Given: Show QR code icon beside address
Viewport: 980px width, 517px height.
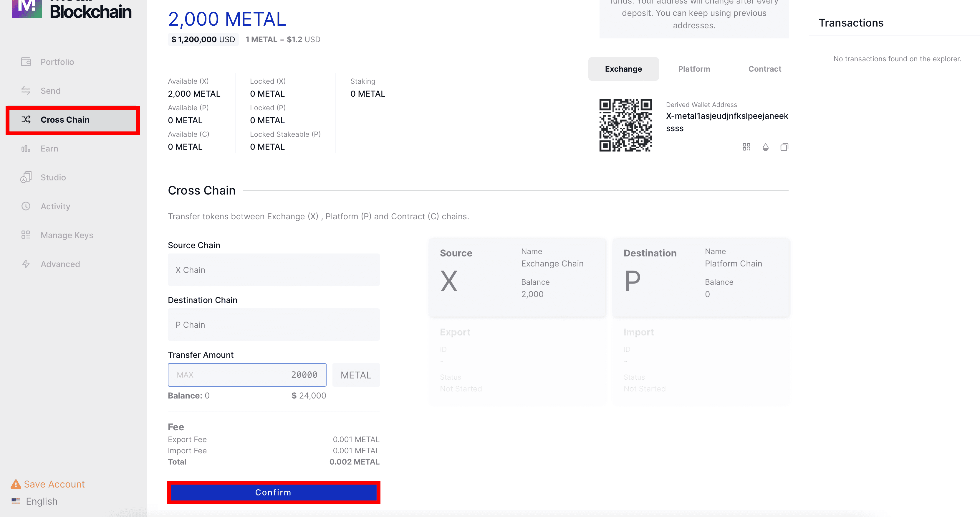Looking at the screenshot, I should tap(746, 147).
